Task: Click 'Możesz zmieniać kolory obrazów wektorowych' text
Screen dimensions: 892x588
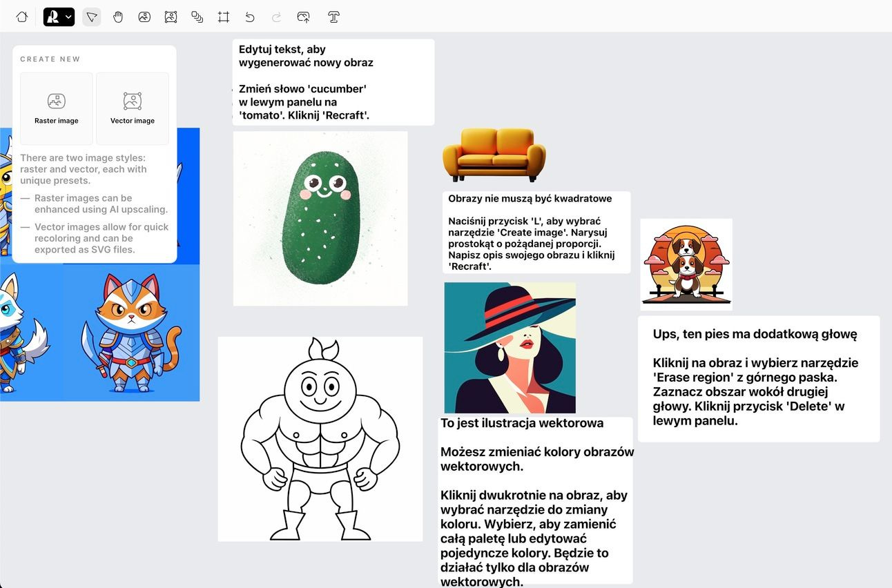Action: tap(537, 459)
